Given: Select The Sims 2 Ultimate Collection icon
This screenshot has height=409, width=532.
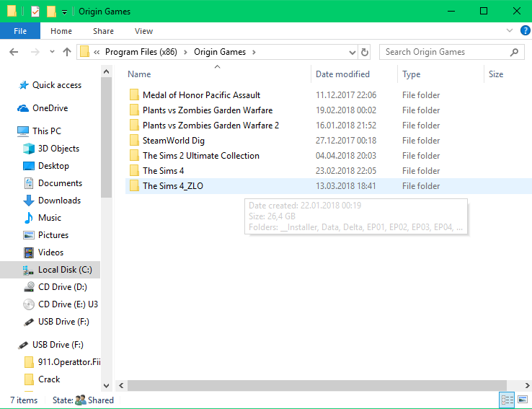Looking at the screenshot, I should coord(134,156).
